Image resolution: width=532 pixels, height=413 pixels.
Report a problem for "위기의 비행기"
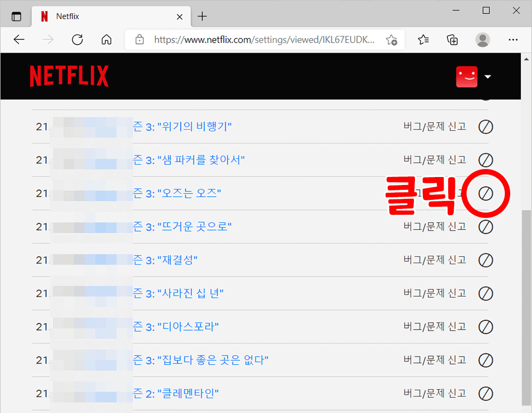pos(435,127)
